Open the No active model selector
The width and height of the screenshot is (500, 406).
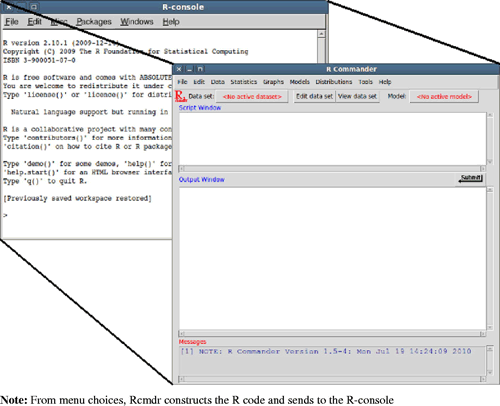444,97
